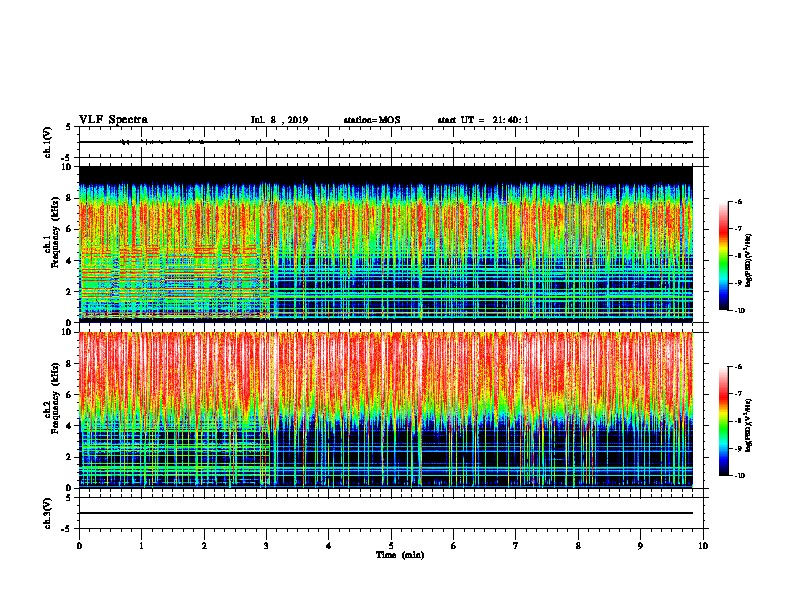Click the "-10" label on ch.2 colorbar

tap(740, 476)
